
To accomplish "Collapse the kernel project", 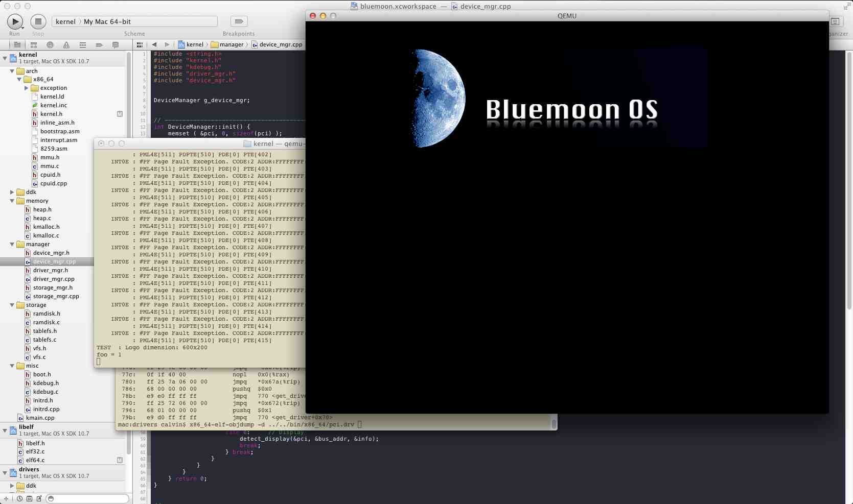I will (5, 58).
